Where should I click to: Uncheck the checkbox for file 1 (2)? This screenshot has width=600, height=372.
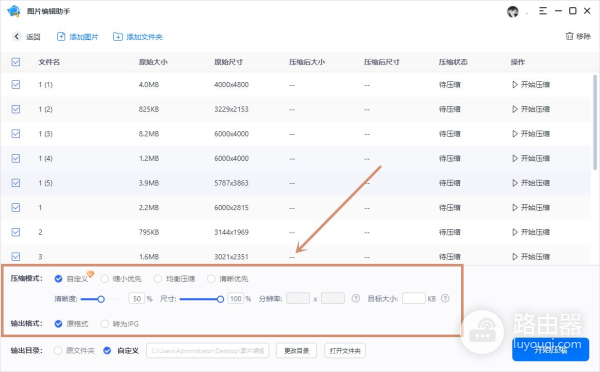click(x=16, y=109)
